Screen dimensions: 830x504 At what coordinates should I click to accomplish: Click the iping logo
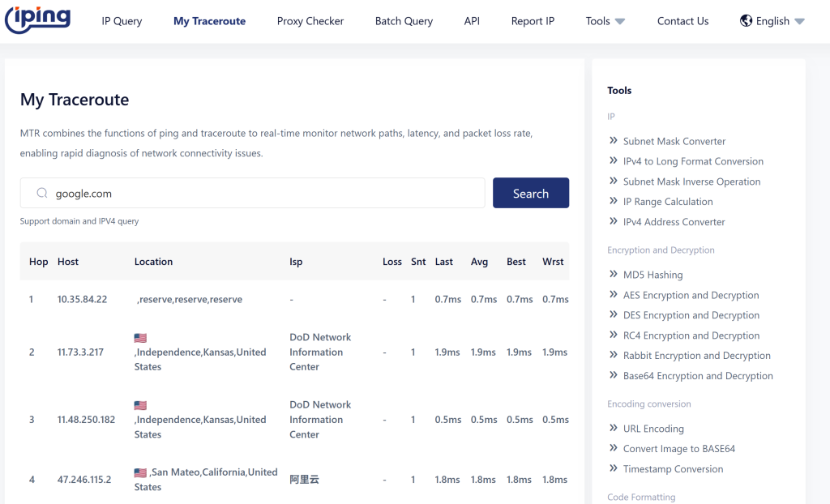(x=38, y=19)
